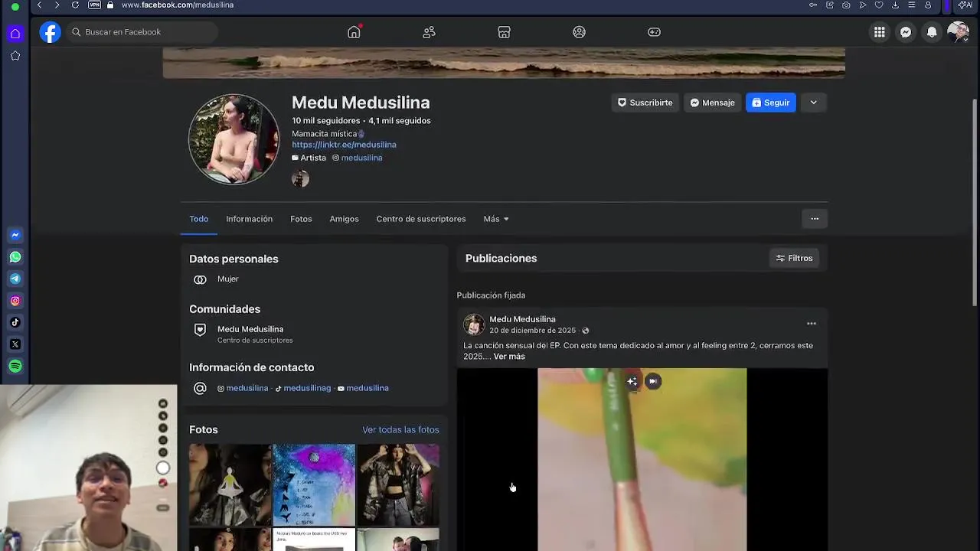Toggle the browser VPN badge
980x551 pixels.
point(94,5)
